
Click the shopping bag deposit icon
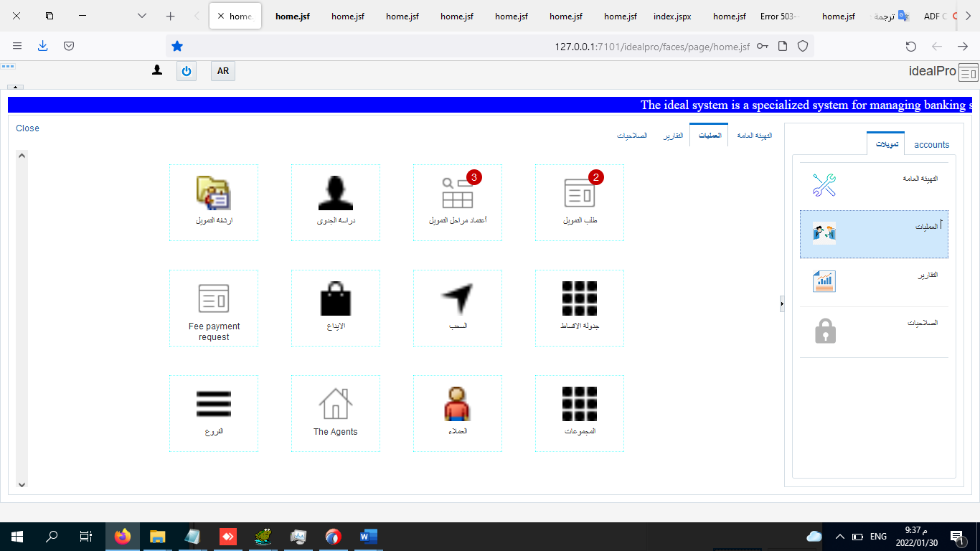pyautogui.click(x=335, y=299)
